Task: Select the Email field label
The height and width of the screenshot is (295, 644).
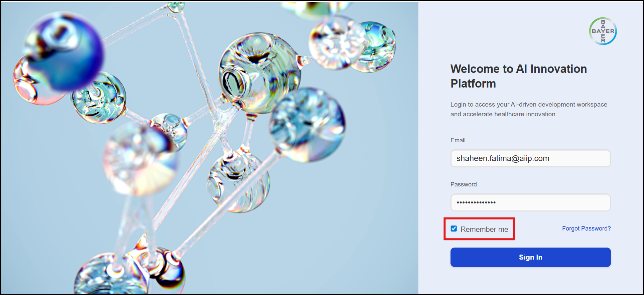Action: (458, 140)
